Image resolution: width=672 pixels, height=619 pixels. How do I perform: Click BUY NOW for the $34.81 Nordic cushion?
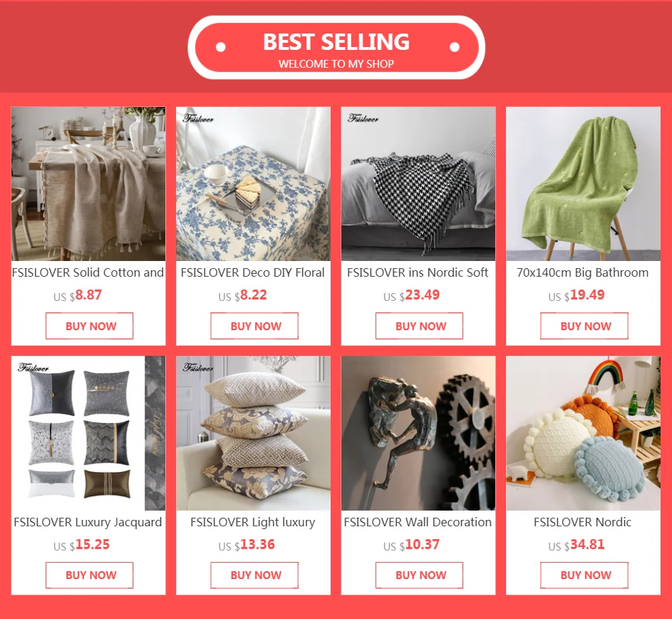click(584, 575)
